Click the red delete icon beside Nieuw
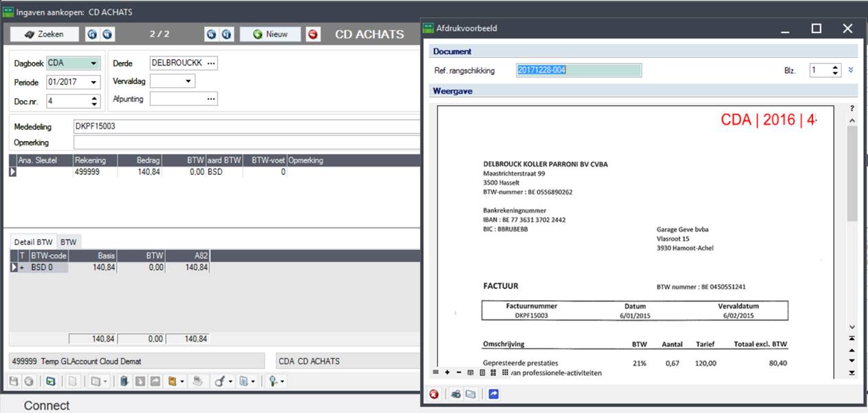 (x=314, y=34)
